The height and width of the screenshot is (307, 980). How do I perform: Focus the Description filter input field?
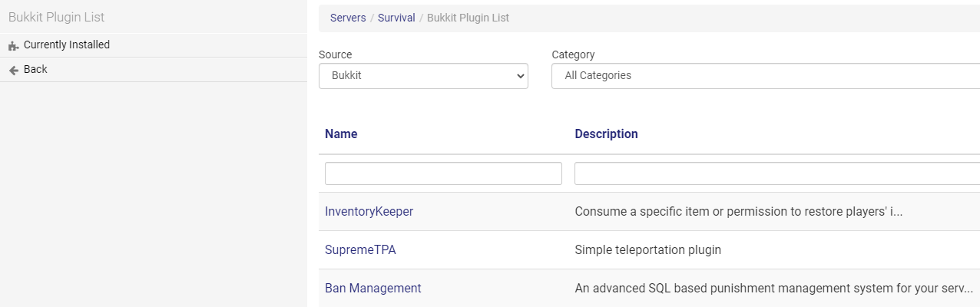click(777, 173)
